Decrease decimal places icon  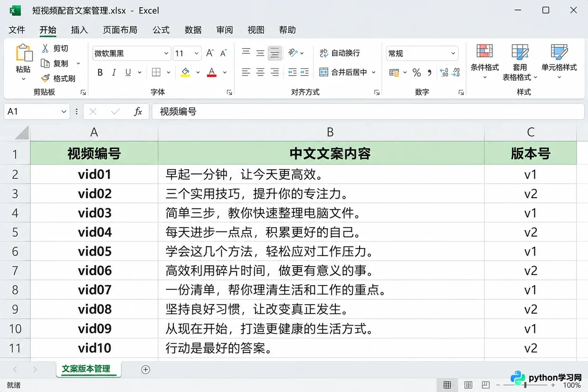tap(456, 73)
